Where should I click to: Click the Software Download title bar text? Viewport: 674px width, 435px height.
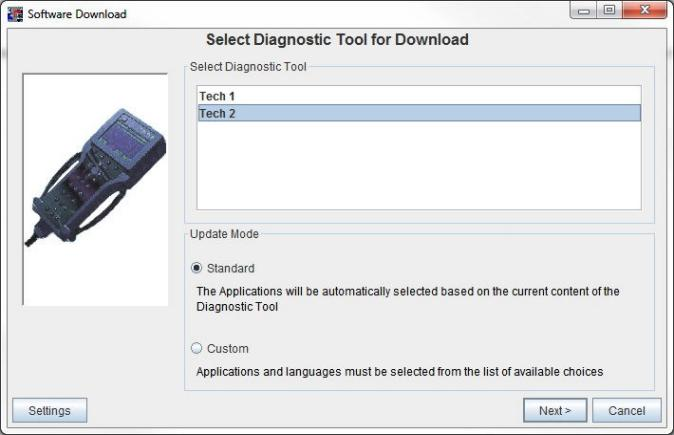(x=77, y=14)
